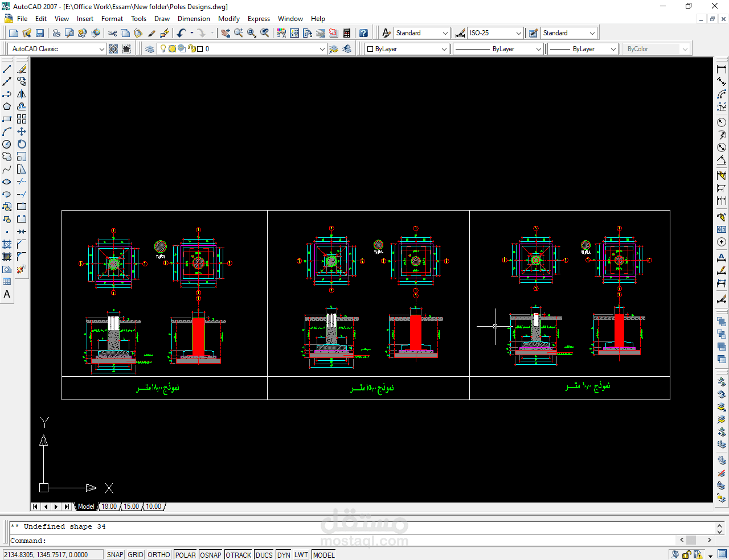
Task: Click the Undo arrow icon
Action: (181, 33)
